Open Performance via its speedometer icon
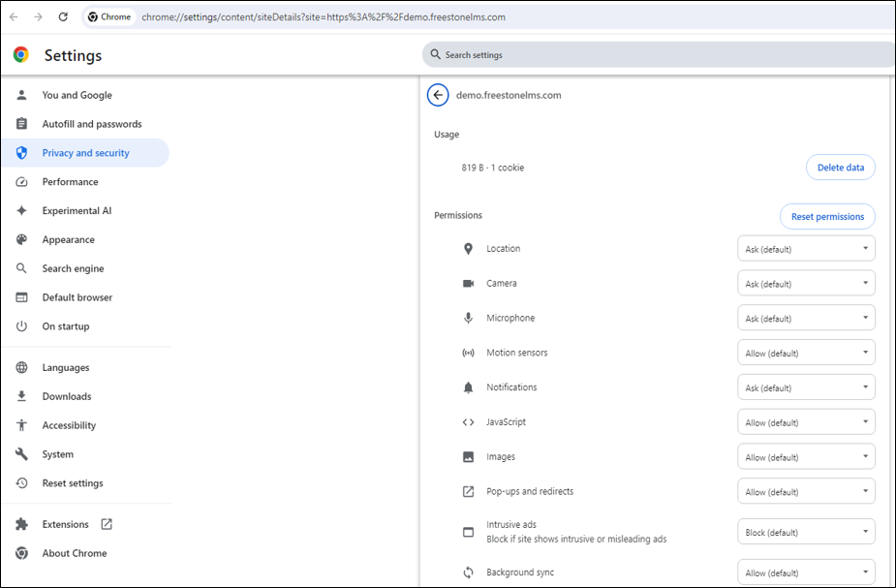The width and height of the screenshot is (896, 588). pos(21,181)
